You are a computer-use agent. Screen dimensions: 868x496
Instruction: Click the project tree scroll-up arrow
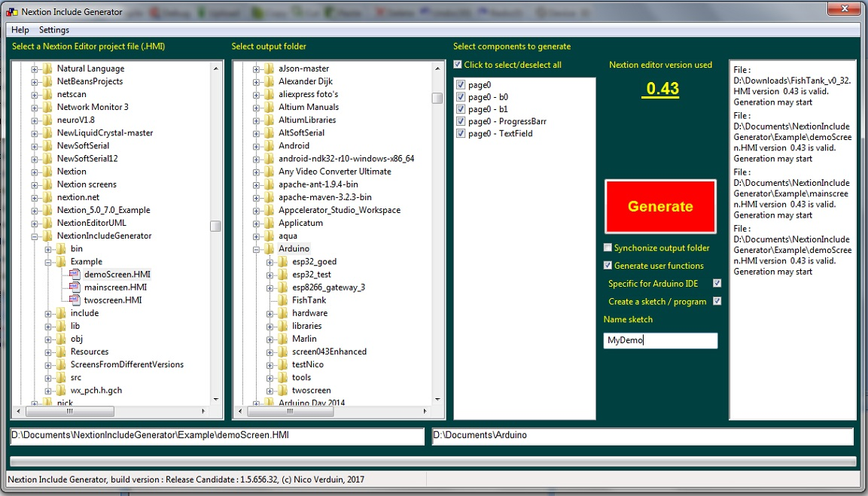[x=215, y=68]
